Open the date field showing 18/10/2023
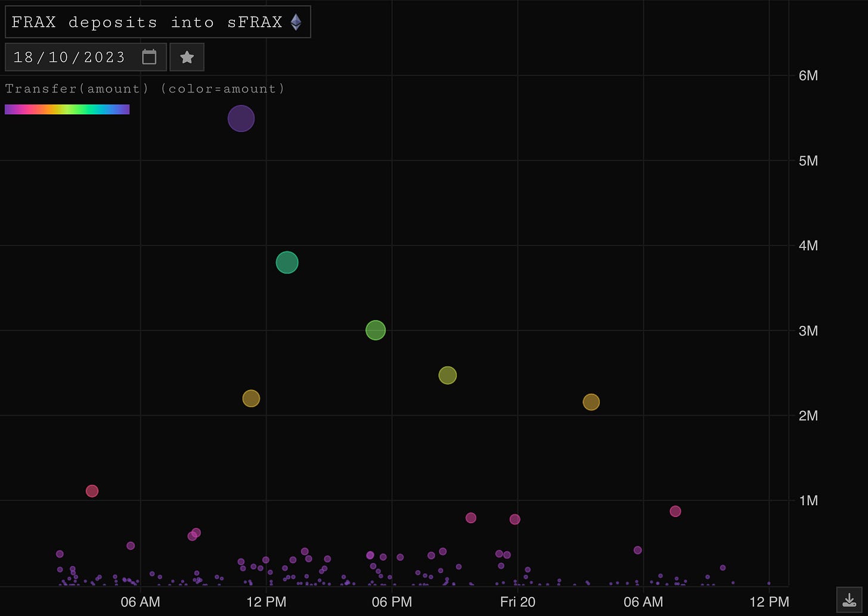 pos(86,57)
